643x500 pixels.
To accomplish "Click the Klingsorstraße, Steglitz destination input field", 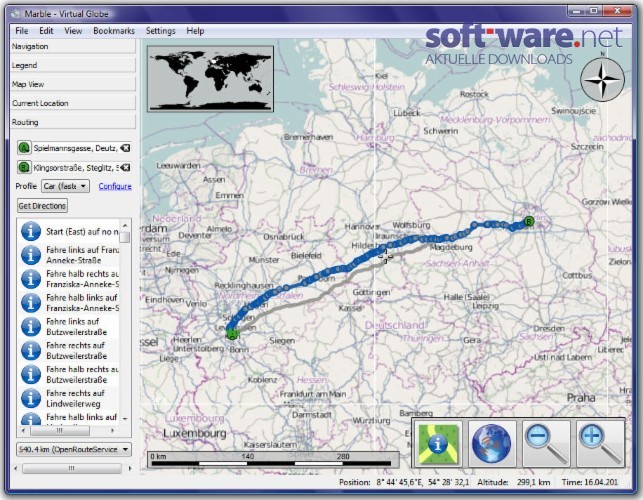I will click(x=76, y=168).
